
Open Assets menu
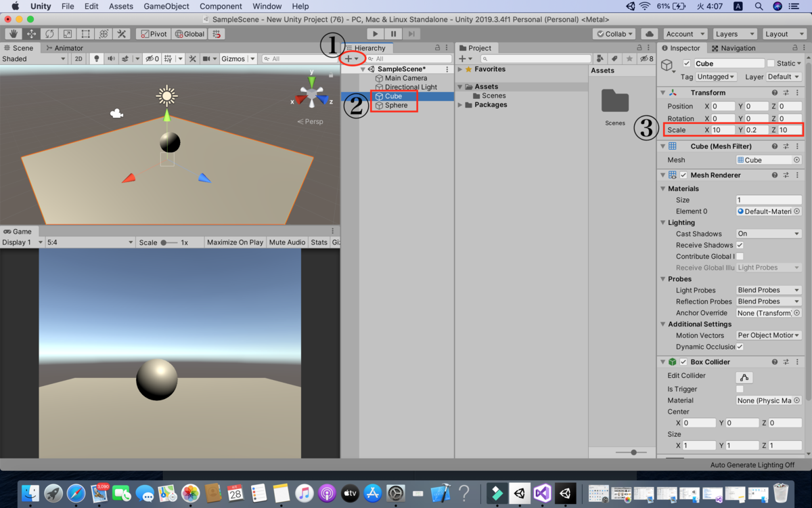[121, 6]
